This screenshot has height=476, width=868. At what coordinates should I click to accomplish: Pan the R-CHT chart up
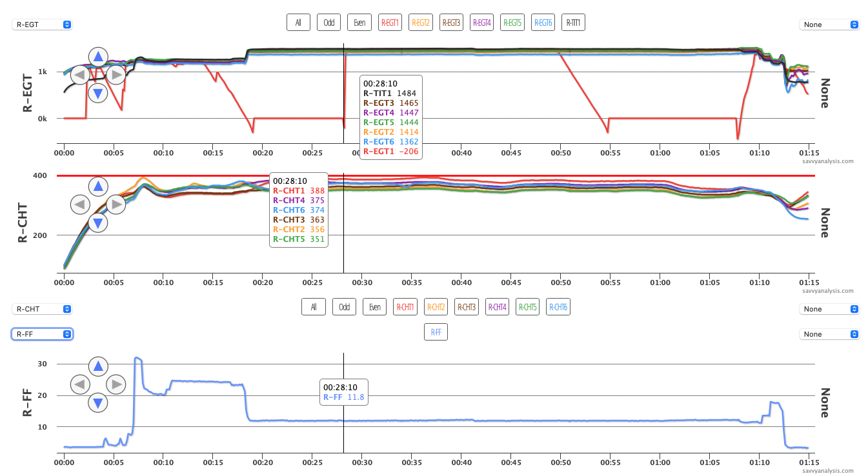tap(97, 186)
